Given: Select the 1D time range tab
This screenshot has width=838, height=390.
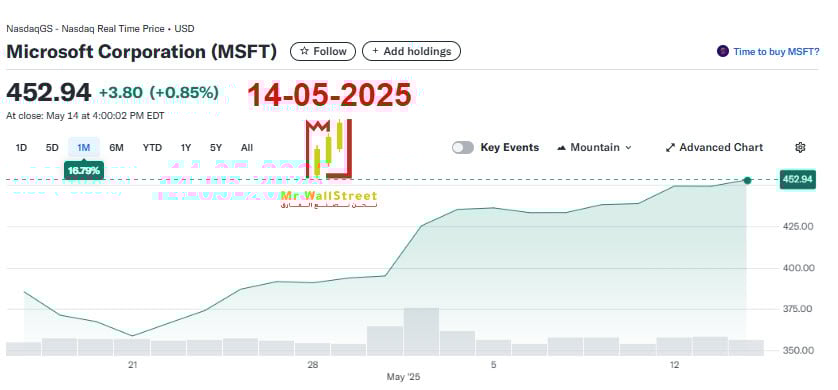Looking at the screenshot, I should point(21,148).
